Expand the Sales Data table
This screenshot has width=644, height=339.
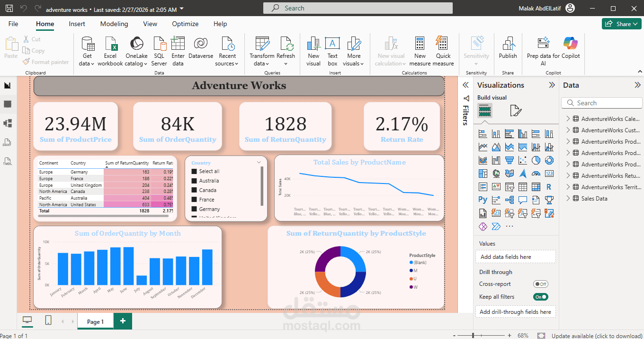click(568, 199)
